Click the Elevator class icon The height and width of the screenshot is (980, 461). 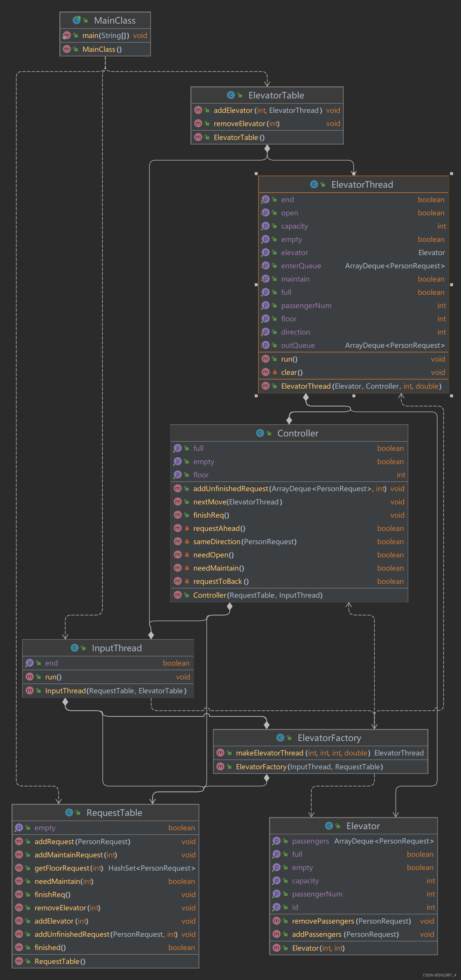coord(329,826)
